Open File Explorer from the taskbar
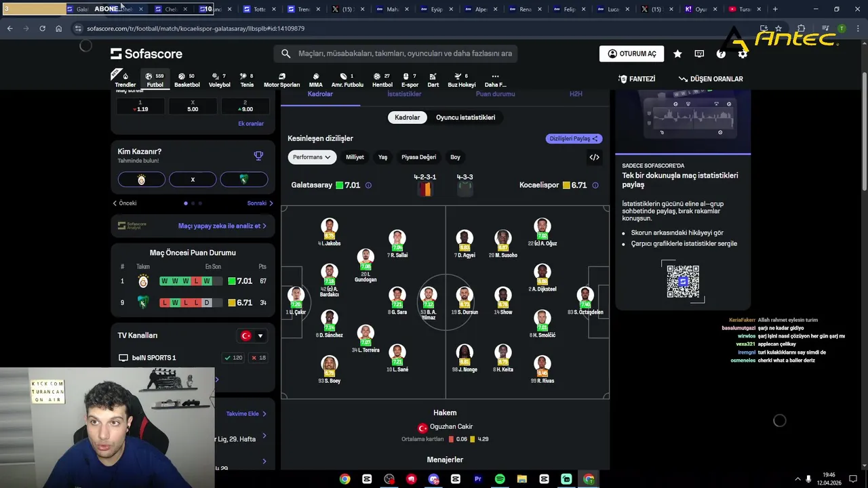 tap(522, 479)
